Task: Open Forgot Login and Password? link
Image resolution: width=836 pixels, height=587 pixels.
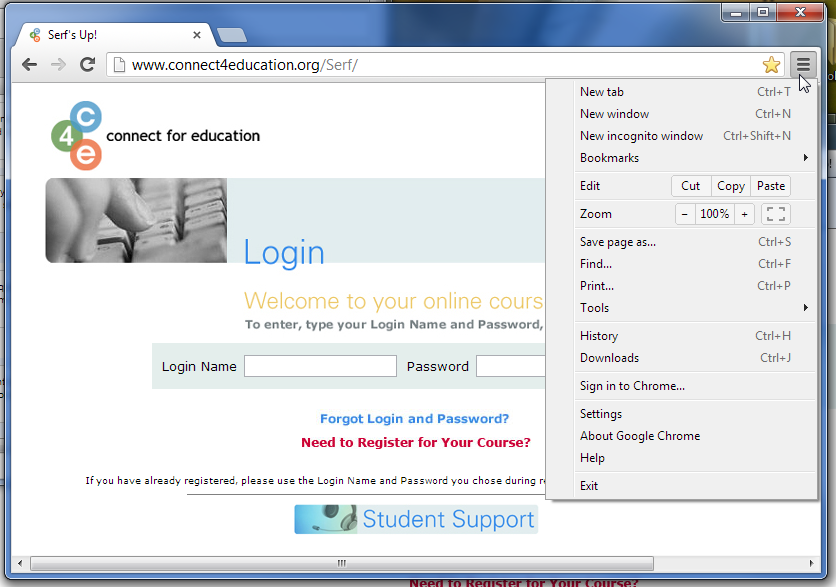Action: (x=414, y=419)
